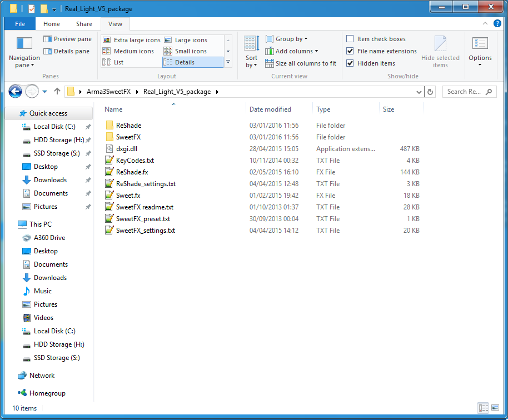Switch to the Share ribbon tab
508x420 pixels.
pos(84,24)
